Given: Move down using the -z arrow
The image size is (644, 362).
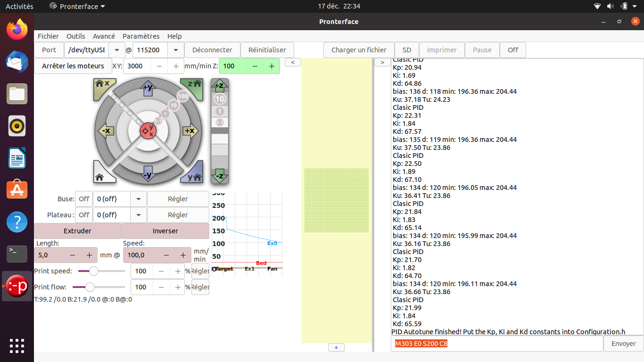Looking at the screenshot, I should [219, 176].
